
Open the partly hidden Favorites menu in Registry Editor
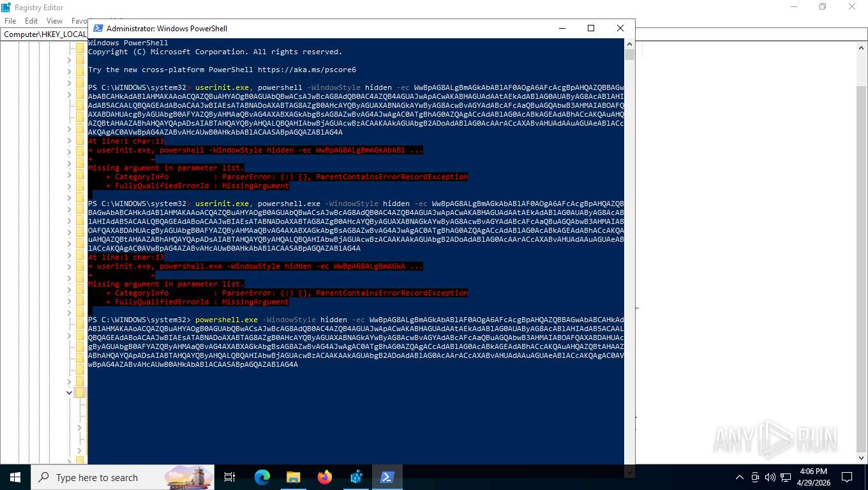79,21
